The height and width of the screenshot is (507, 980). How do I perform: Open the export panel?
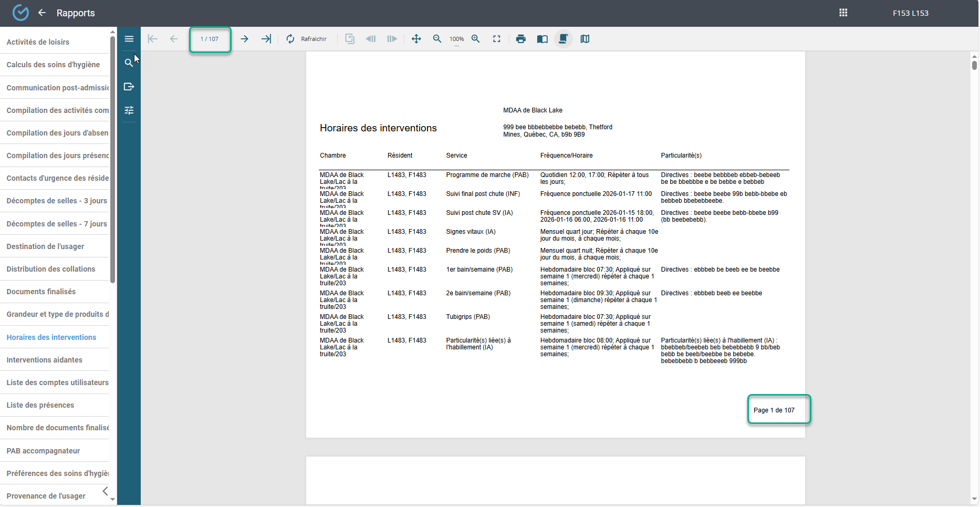click(x=129, y=87)
